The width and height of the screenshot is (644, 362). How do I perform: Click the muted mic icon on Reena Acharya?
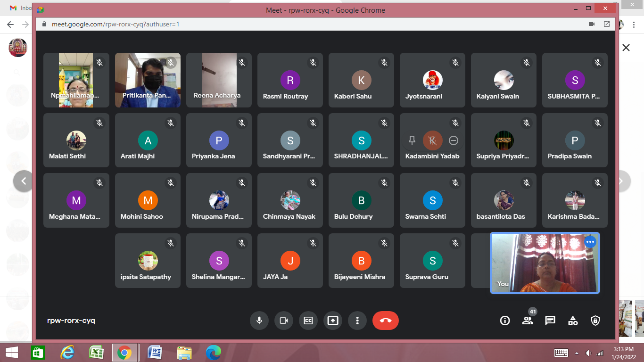(x=242, y=62)
